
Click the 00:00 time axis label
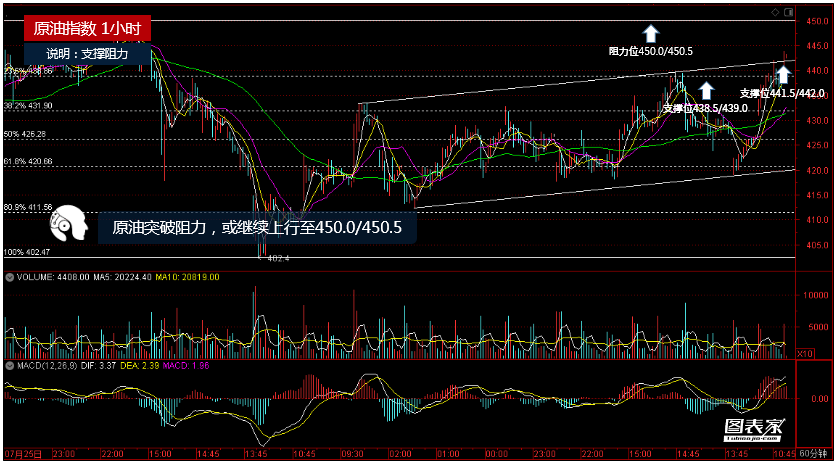[x=496, y=454]
